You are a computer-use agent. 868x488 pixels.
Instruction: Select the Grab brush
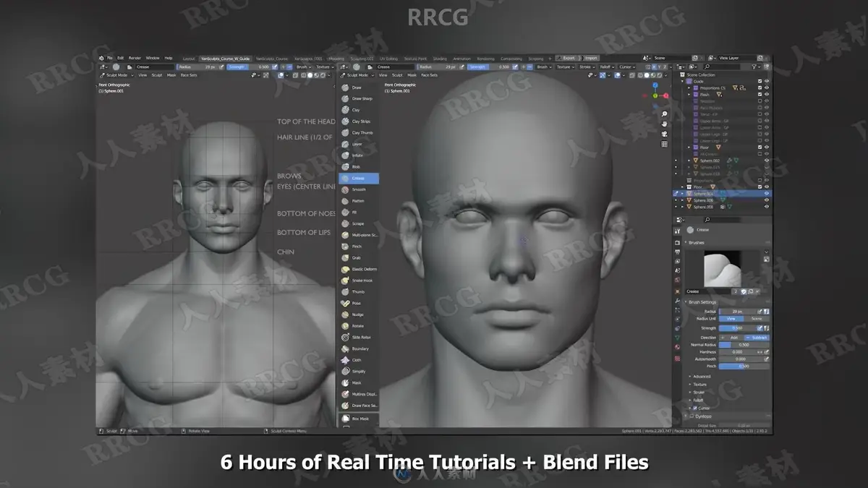click(x=358, y=257)
